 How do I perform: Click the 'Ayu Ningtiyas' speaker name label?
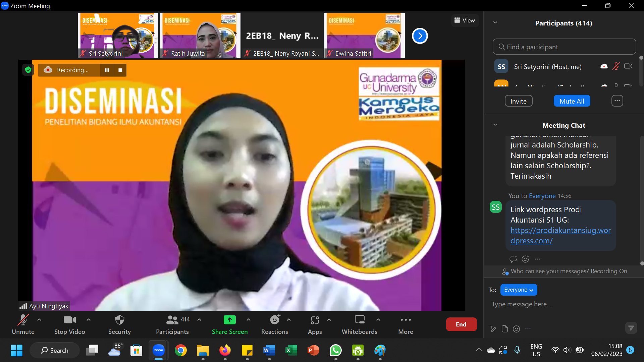coord(48,306)
